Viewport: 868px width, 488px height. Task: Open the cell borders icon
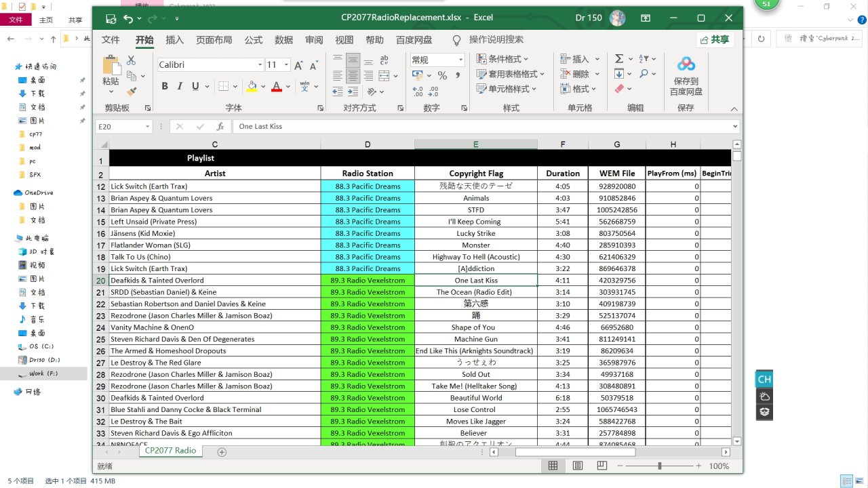[224, 86]
